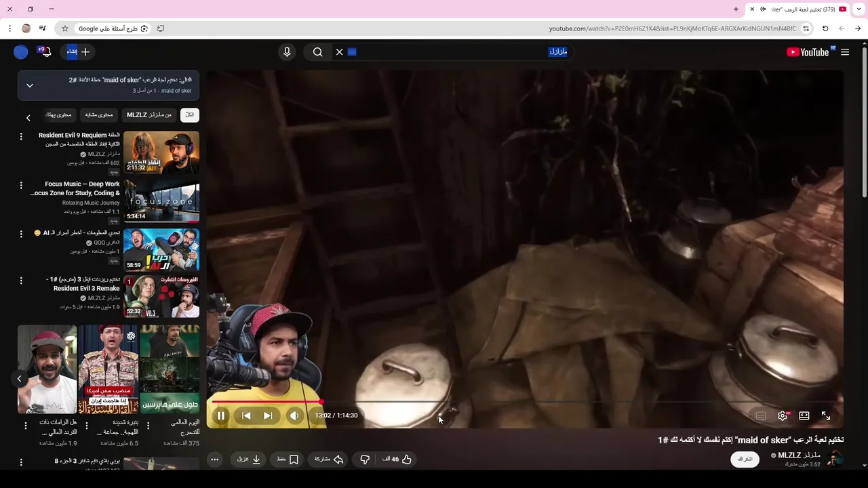Image resolution: width=868 pixels, height=488 pixels.
Task: Select the محتوى مشابه chip
Action: 99,115
